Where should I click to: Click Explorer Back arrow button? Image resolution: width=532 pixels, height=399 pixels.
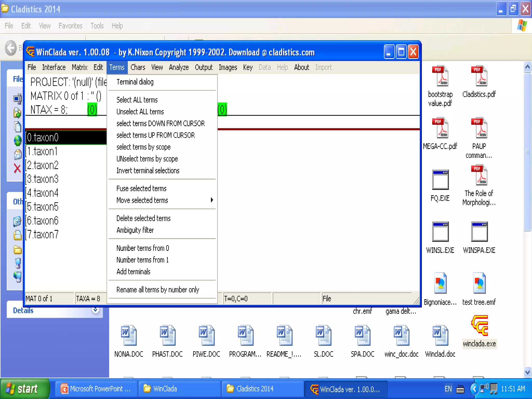click(x=11, y=48)
